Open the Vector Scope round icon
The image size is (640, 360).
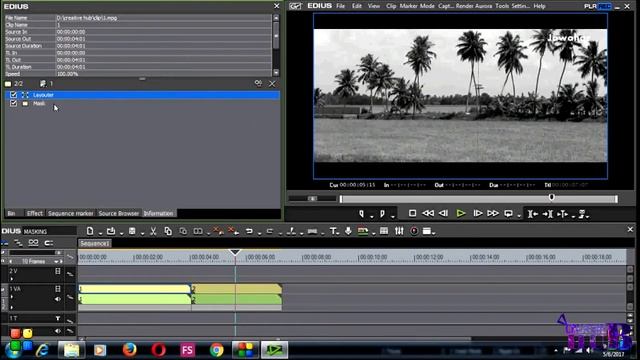point(414,231)
